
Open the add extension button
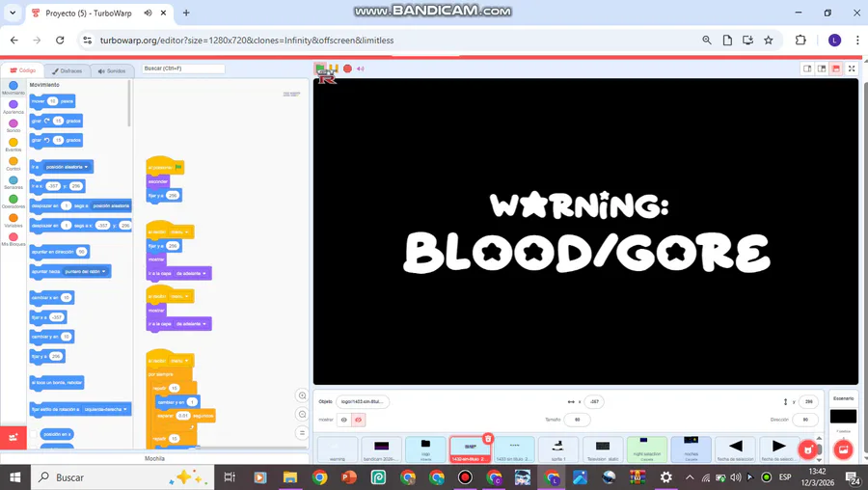pyautogui.click(x=14, y=438)
